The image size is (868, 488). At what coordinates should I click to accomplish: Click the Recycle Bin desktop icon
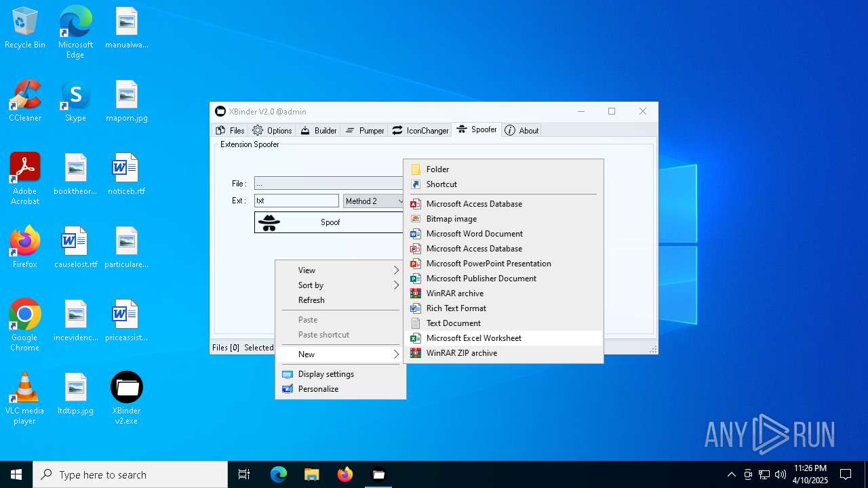pos(25,28)
